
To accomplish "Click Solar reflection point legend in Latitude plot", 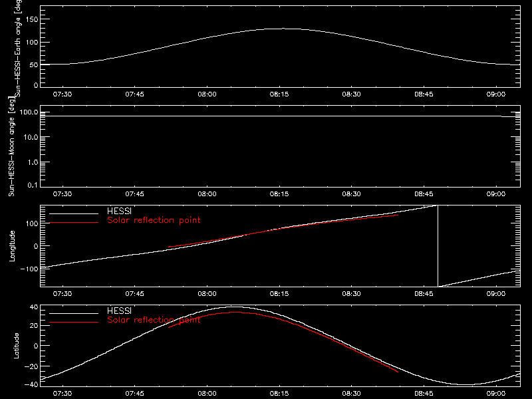I will [x=154, y=320].
